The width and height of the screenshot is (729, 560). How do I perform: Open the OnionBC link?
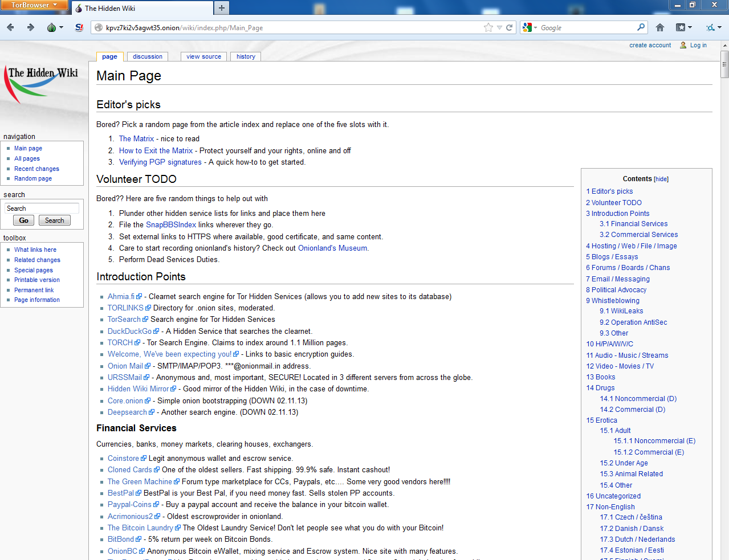point(123,551)
